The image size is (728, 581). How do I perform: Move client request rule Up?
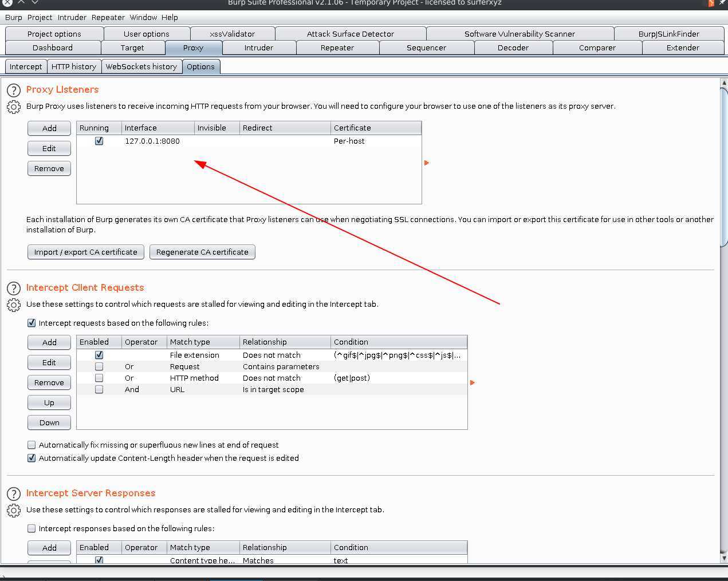[x=49, y=402]
